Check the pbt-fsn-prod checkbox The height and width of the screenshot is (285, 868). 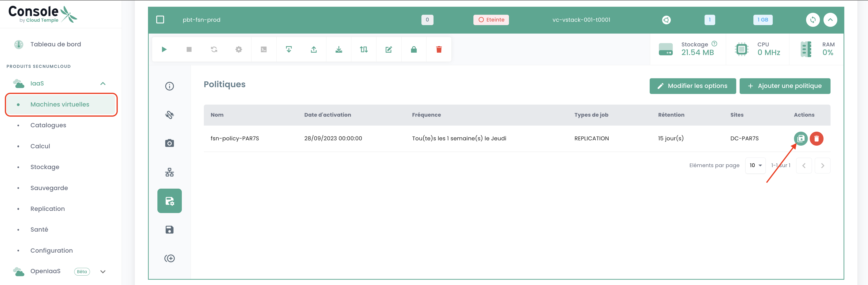160,20
